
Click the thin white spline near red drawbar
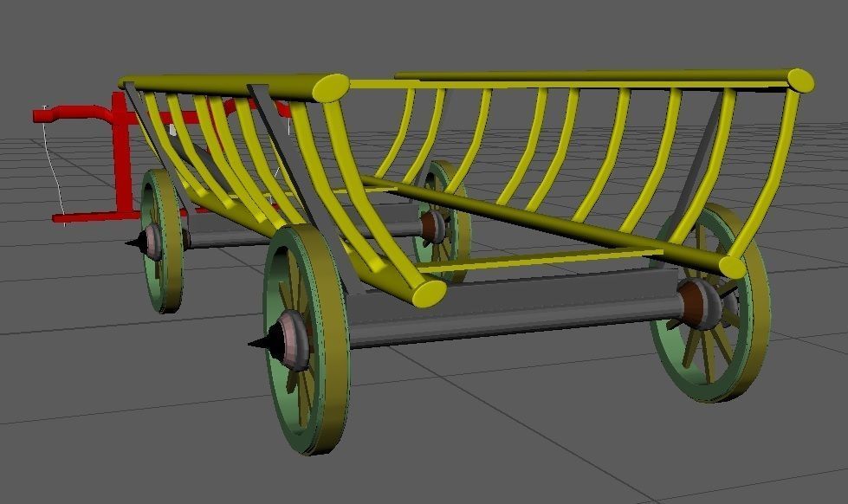click(x=53, y=165)
